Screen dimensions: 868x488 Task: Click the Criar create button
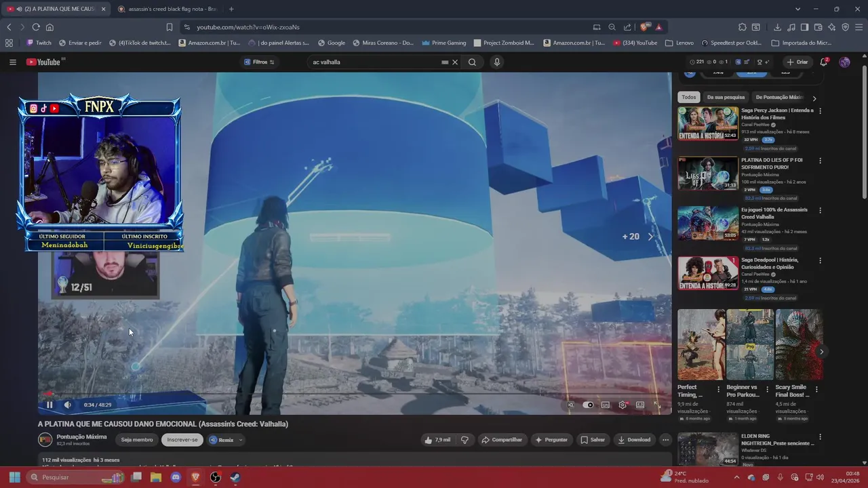point(797,62)
